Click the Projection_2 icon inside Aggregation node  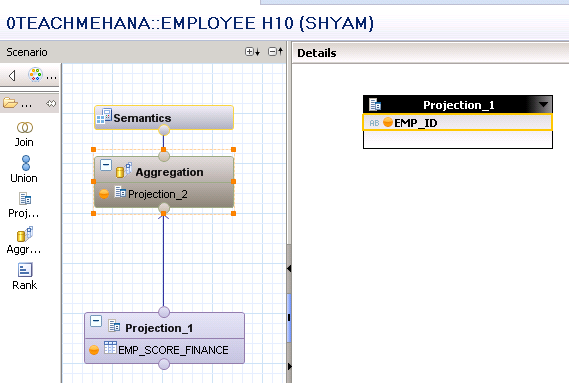(x=120, y=192)
